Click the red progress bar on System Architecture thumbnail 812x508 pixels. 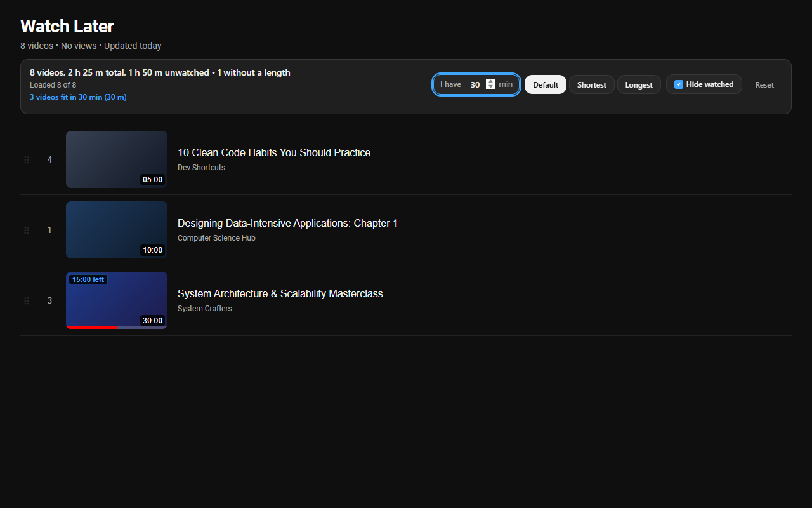(x=91, y=328)
